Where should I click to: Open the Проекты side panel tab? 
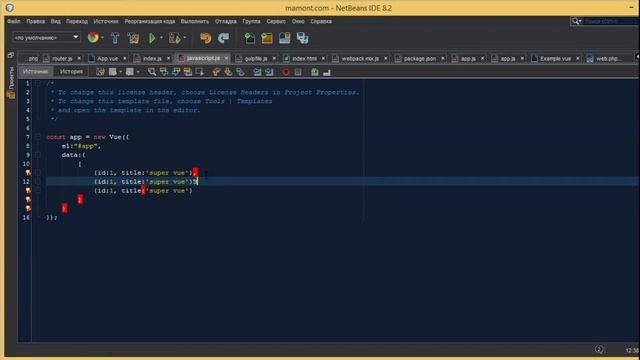point(11,84)
